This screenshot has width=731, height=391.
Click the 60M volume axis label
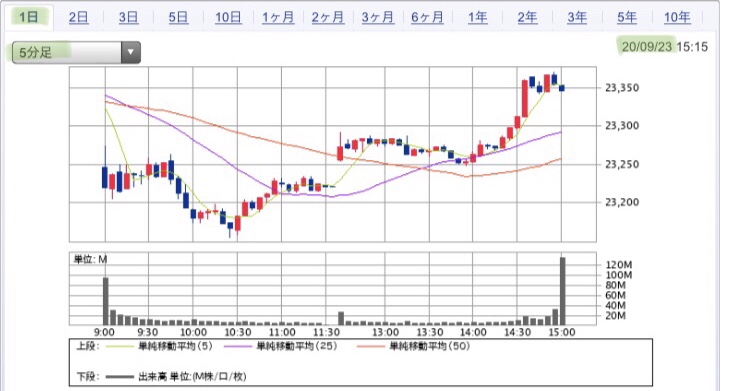coord(615,295)
